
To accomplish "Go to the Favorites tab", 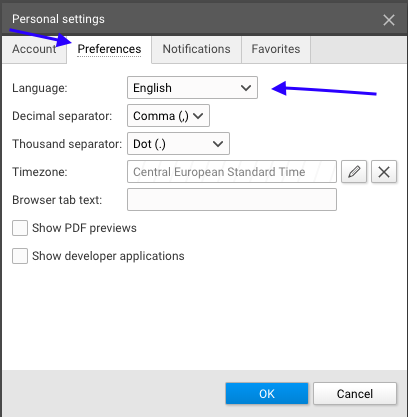I will (276, 49).
